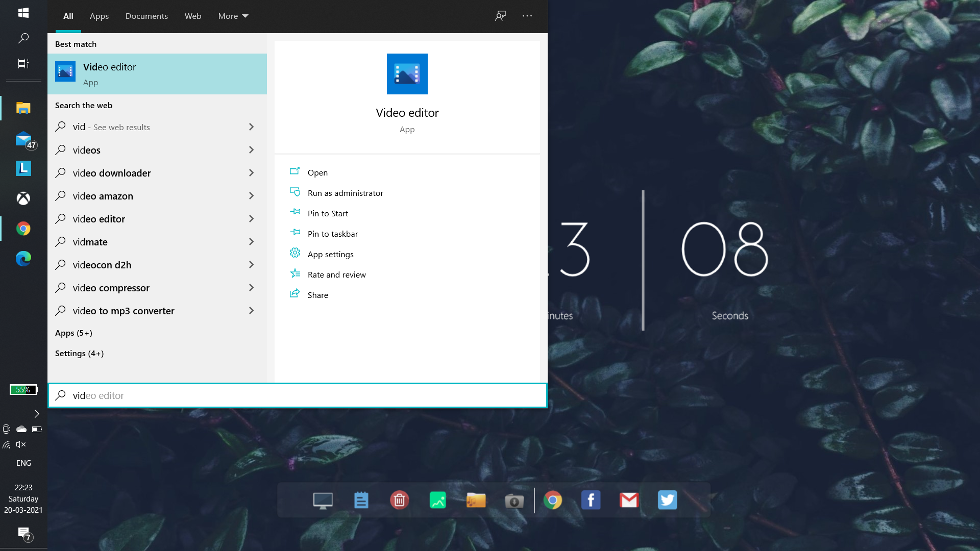Open the Mail app with 47 unread

23,139
